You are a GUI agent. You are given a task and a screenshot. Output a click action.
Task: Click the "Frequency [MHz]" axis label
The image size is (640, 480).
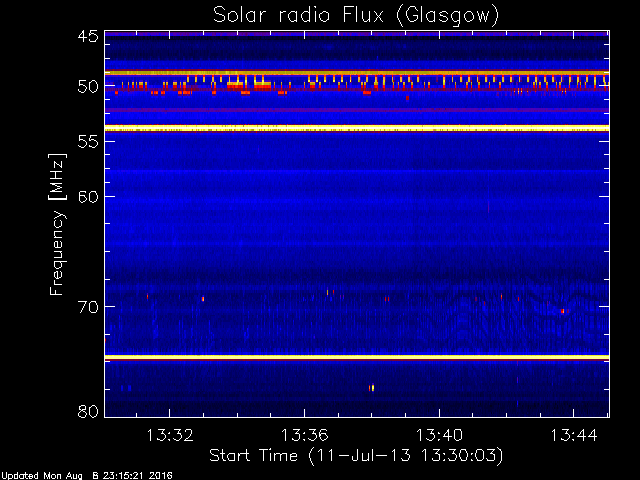(57, 224)
